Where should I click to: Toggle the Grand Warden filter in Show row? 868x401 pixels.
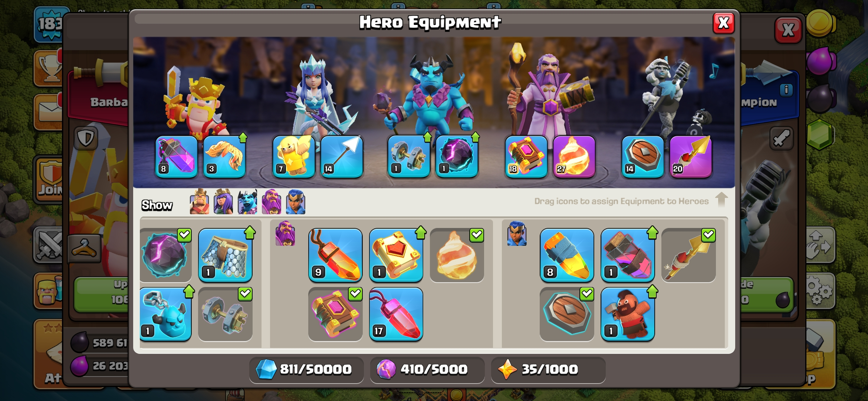(272, 202)
